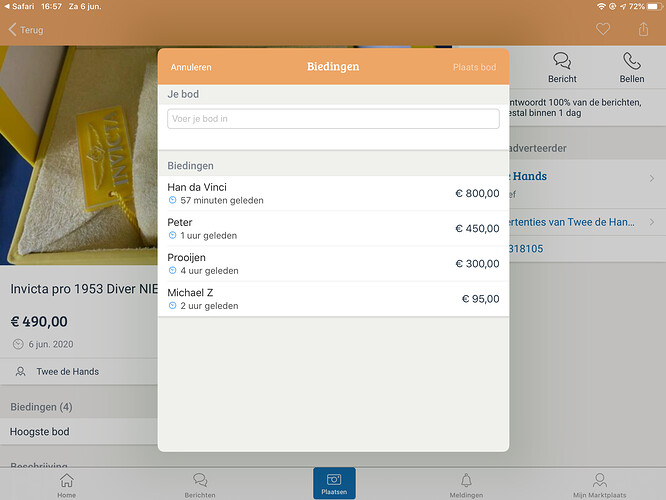The width and height of the screenshot is (666, 500).
Task: Tap the Invicta pro 1953 Diver title
Action: click(x=84, y=289)
